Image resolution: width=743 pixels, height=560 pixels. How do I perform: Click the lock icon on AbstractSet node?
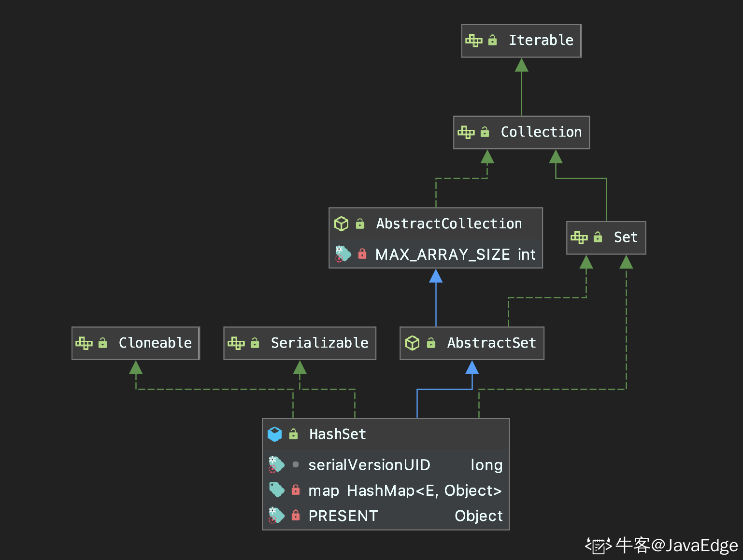(431, 343)
